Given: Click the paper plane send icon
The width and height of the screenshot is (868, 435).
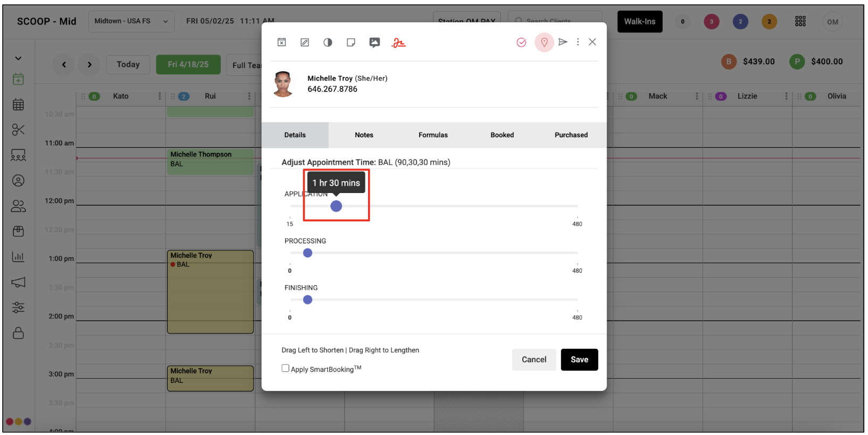Looking at the screenshot, I should [563, 42].
